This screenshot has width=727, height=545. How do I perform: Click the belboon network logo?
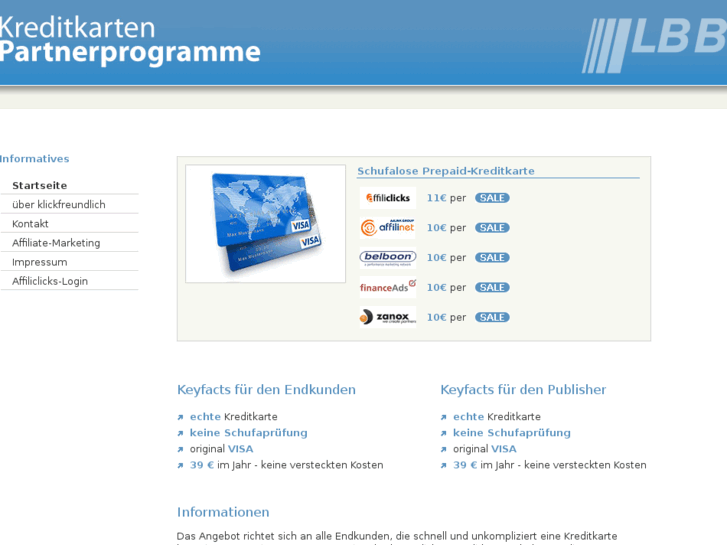click(388, 257)
